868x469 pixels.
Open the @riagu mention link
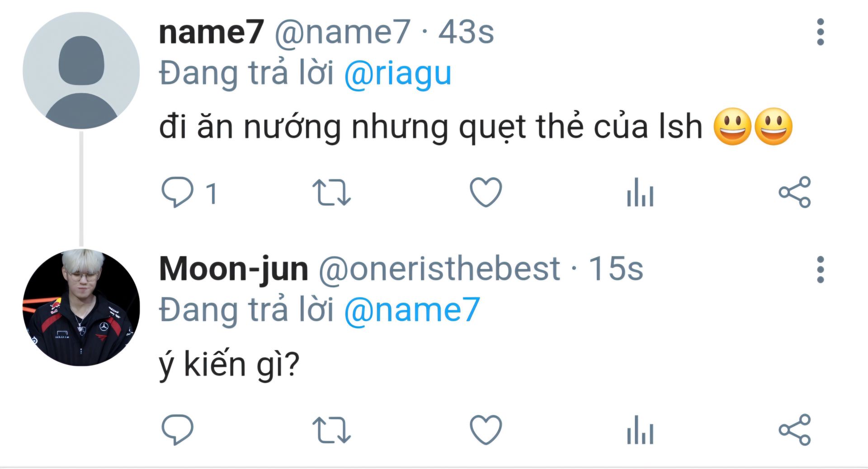tap(398, 74)
